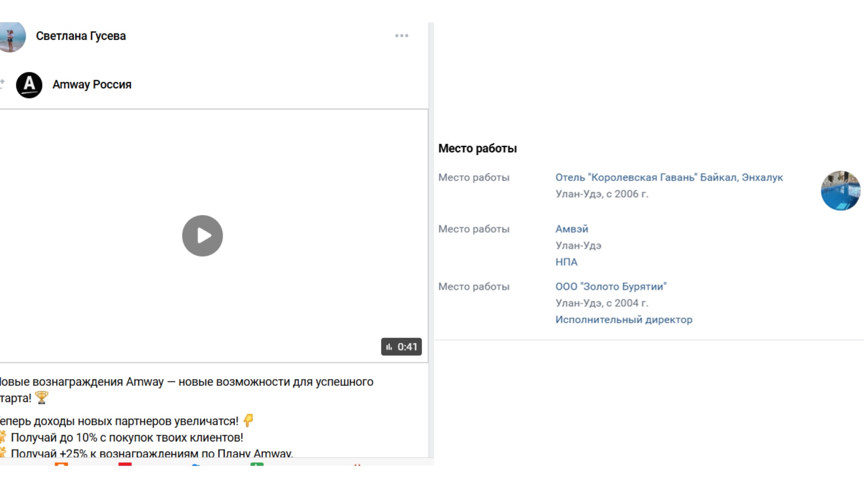
Task: Open Отель "Королевская Гавань" Байкал, Энхалук link
Action: click(x=669, y=178)
